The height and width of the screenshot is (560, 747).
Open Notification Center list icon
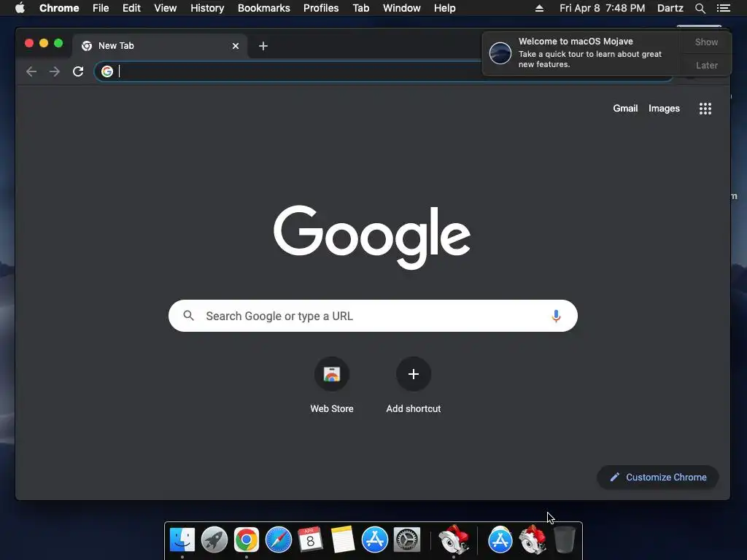point(723,8)
